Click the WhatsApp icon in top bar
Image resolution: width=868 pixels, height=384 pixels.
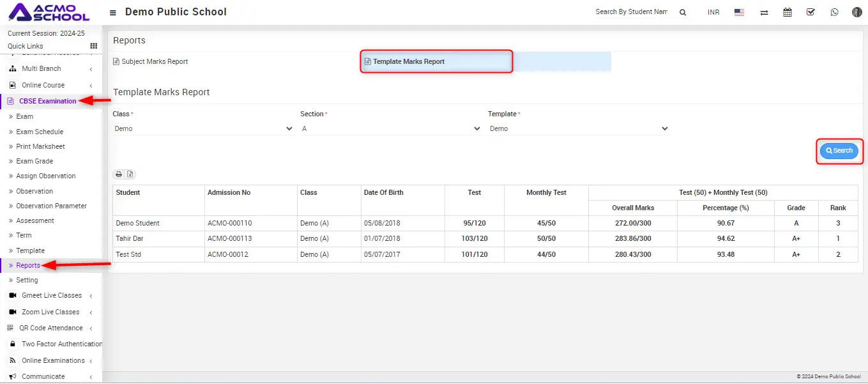[x=834, y=12]
